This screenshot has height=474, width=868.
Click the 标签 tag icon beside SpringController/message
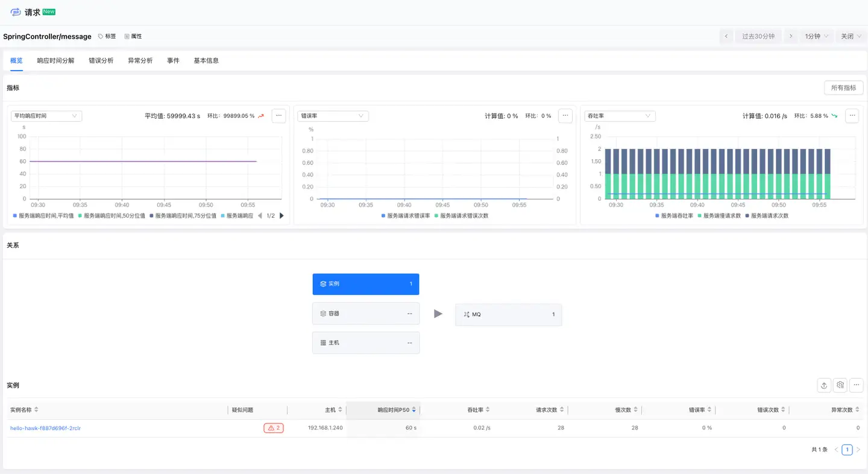click(x=107, y=36)
